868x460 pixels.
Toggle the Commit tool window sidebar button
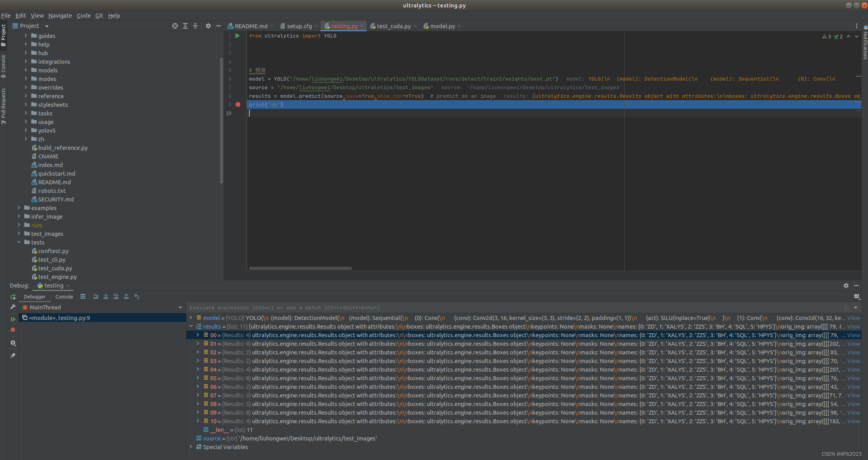(x=4, y=66)
